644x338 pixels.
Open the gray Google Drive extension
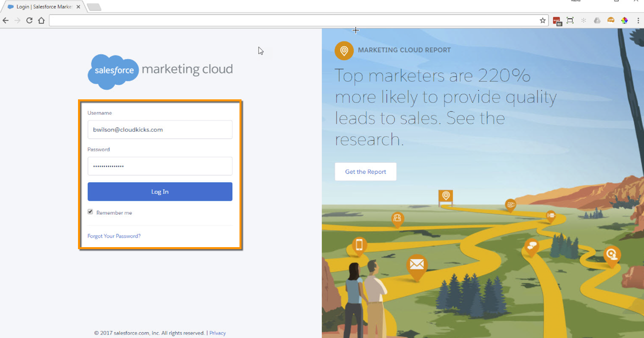click(597, 20)
